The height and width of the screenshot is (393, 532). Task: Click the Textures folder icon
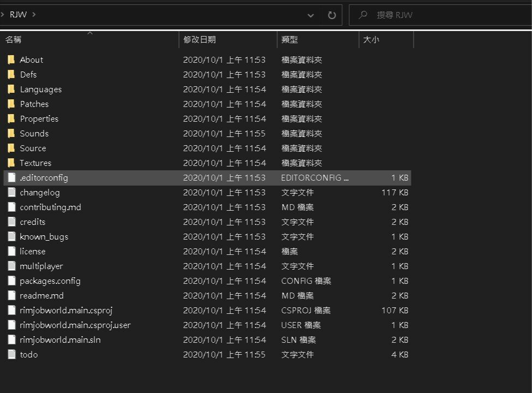tap(11, 163)
